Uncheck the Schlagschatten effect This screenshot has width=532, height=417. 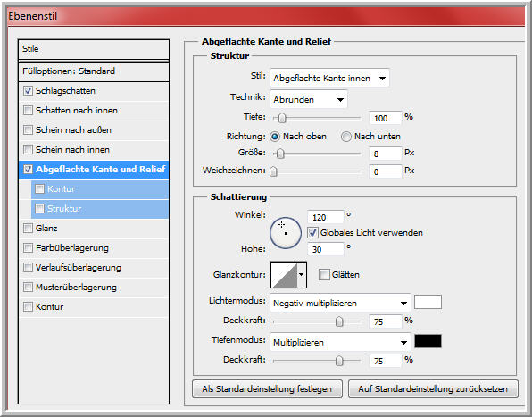pyautogui.click(x=28, y=91)
